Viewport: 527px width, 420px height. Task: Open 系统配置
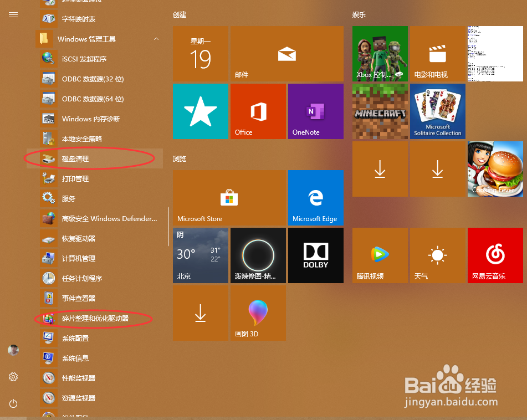95,339
